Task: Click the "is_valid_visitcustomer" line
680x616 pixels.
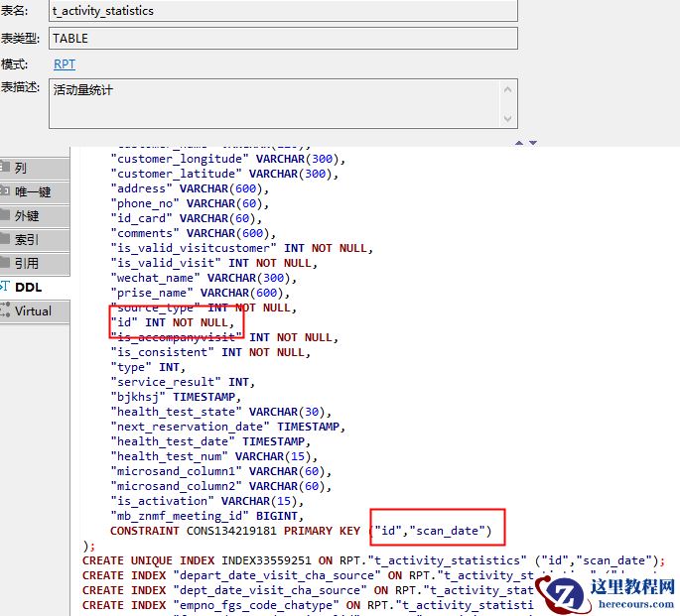Action: (x=242, y=248)
